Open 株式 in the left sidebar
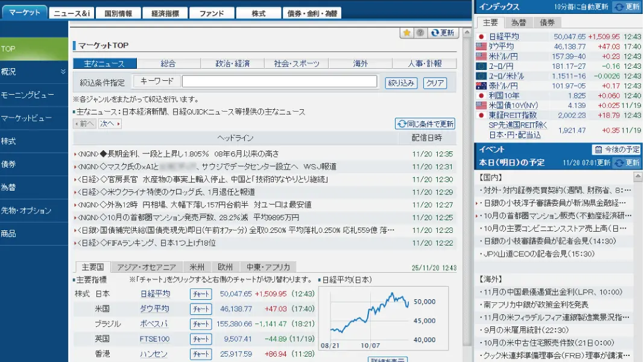 click(34, 141)
